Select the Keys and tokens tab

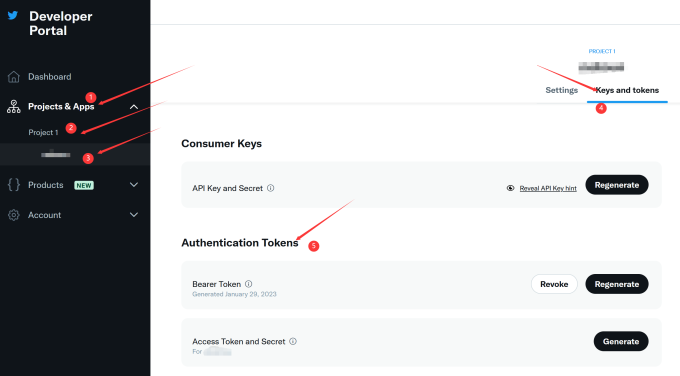tap(627, 90)
